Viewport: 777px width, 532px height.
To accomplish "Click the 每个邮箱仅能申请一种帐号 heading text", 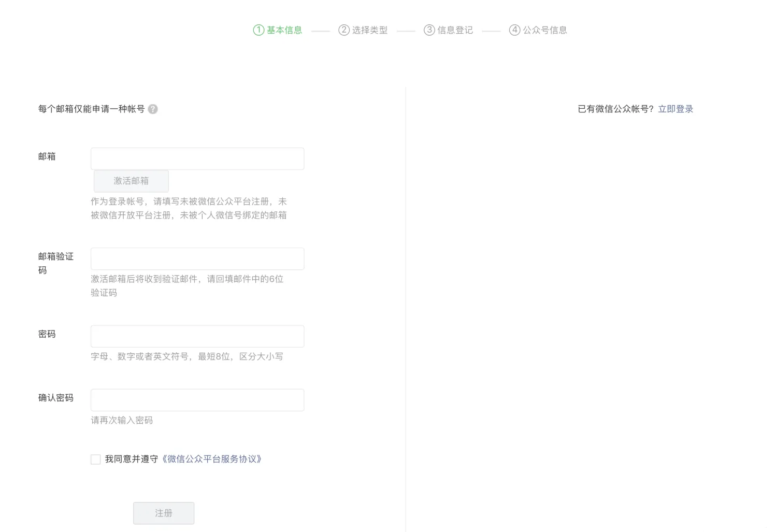I will [x=91, y=109].
